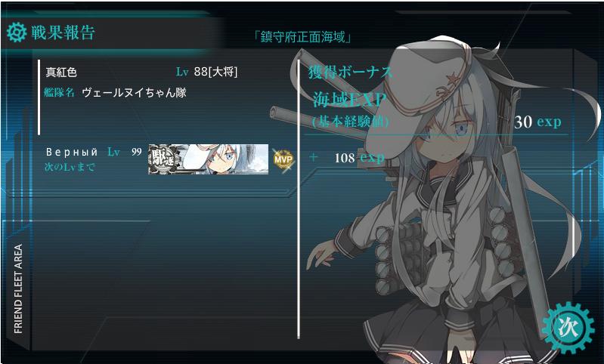This screenshot has width=604, height=364.
Task: Click the gear icon beside 戦果報告
Action: 17,32
